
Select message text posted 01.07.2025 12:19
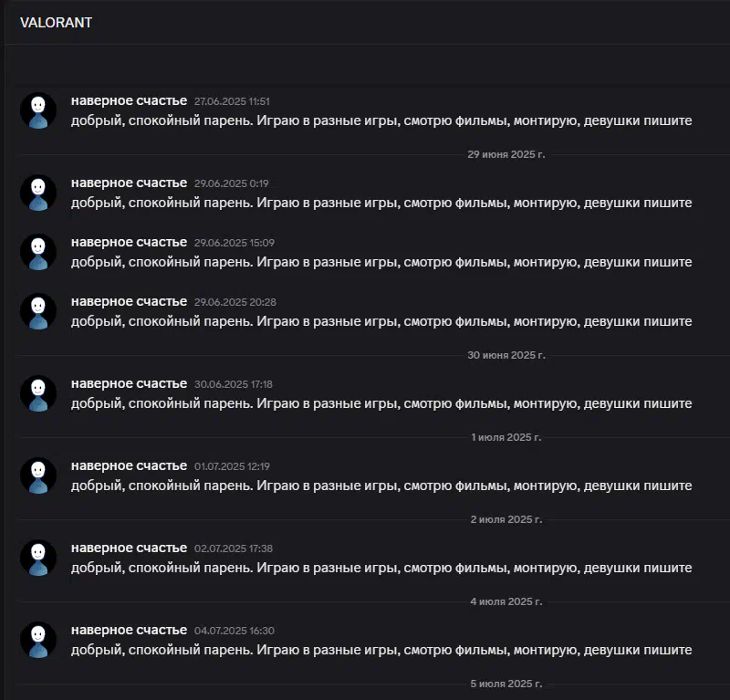[x=381, y=486]
